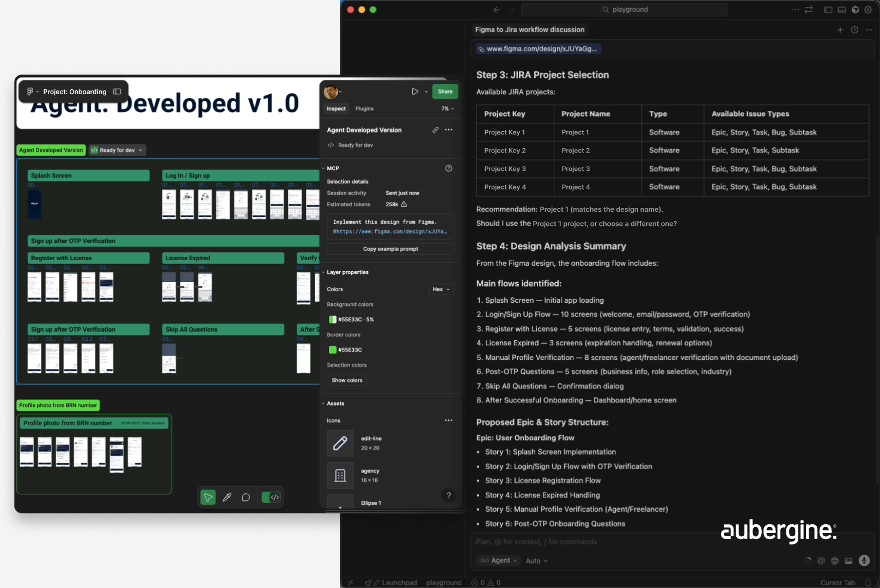Select the License Expired section header
This screenshot has height=588, width=880.
point(223,258)
